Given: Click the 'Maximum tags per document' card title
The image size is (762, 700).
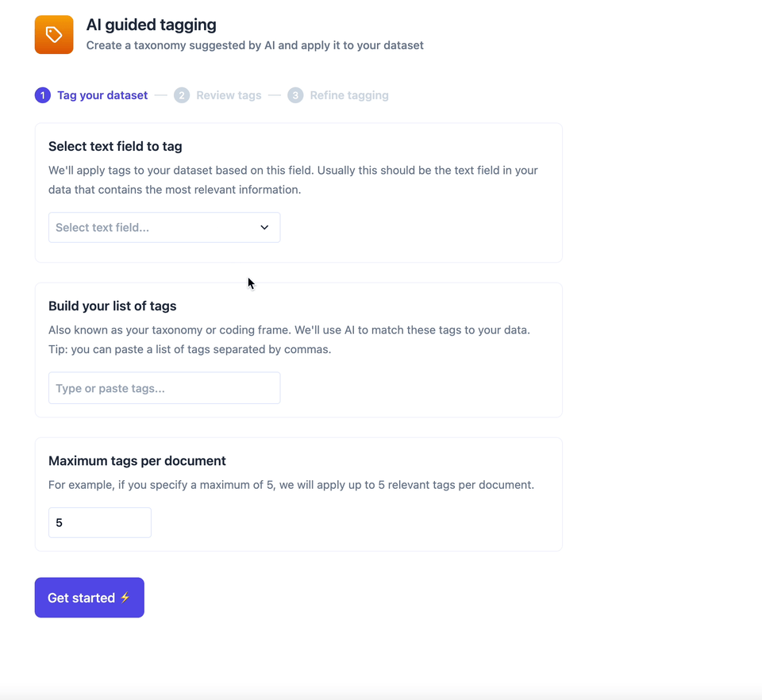Looking at the screenshot, I should (137, 460).
